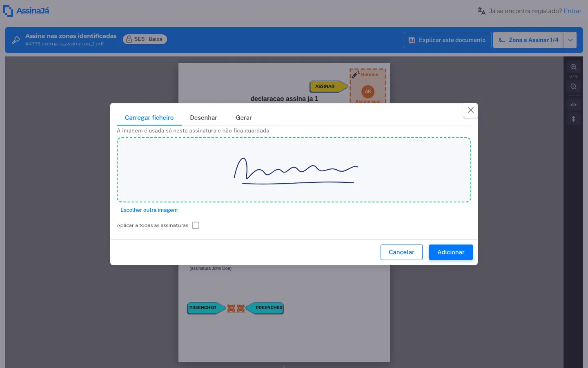Close the signature dialog
Screen dimensions: 588x368
click(470, 110)
